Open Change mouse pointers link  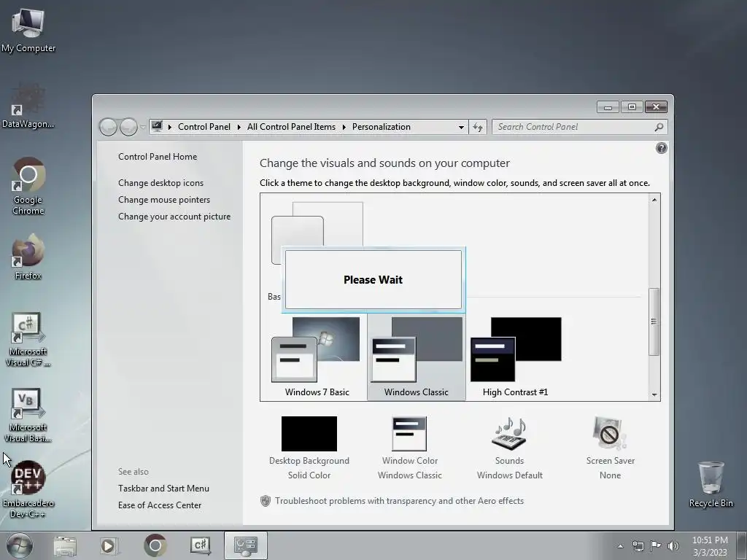click(x=164, y=200)
